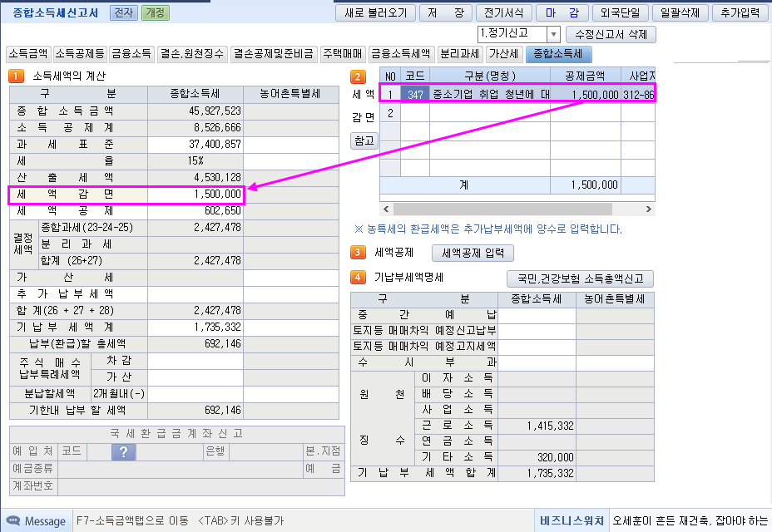Click the 과세표준 value 37,400,857
This screenshot has width=772, height=532.
tap(195, 144)
